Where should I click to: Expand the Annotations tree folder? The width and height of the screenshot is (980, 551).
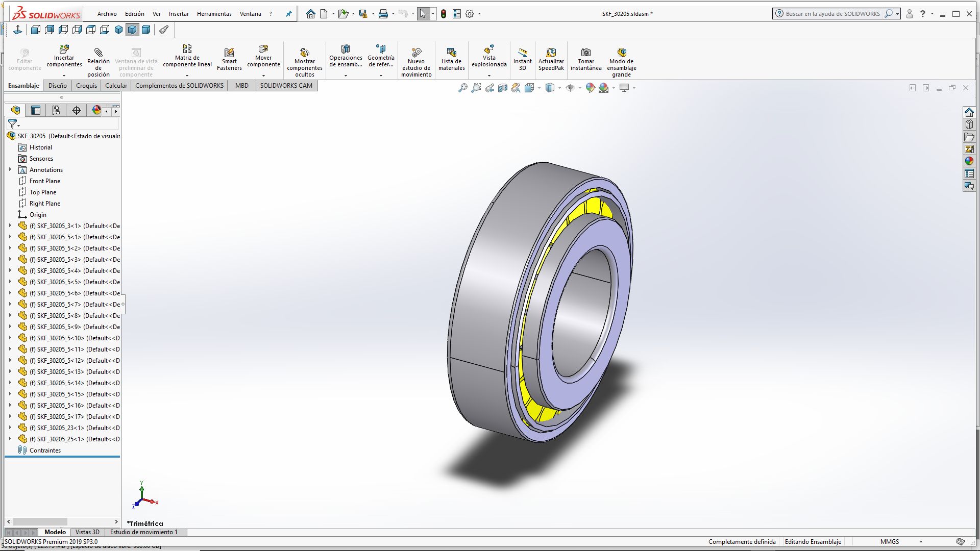[10, 169]
